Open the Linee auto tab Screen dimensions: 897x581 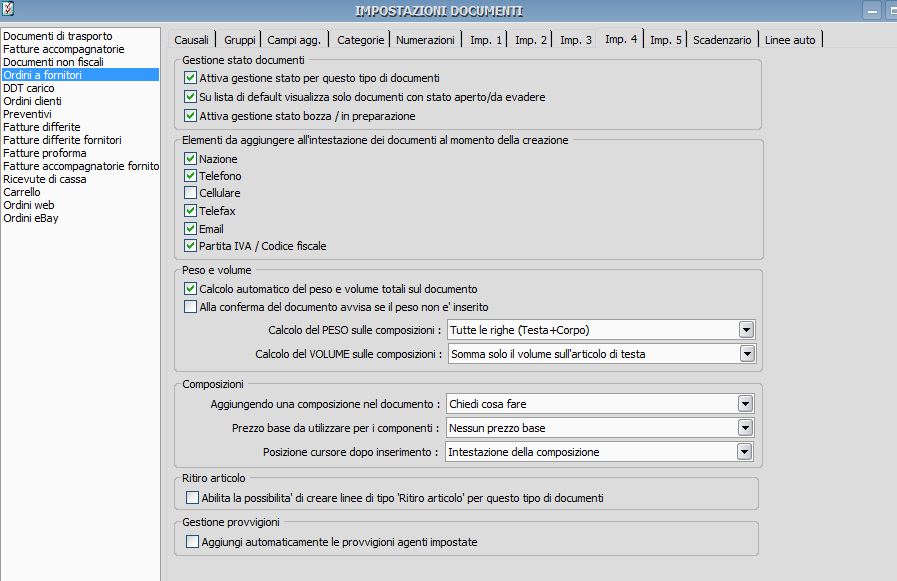click(x=790, y=40)
